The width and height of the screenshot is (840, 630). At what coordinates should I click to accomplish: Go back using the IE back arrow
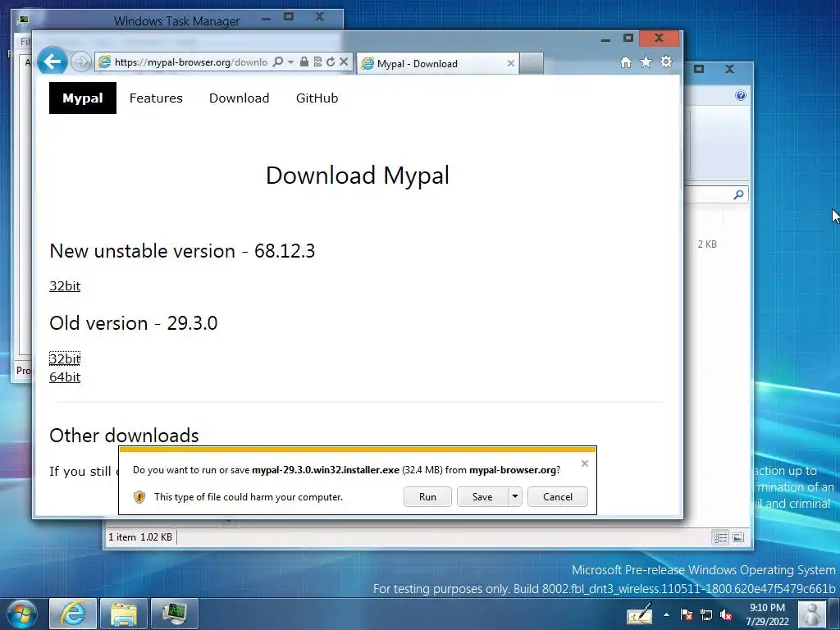(52, 62)
